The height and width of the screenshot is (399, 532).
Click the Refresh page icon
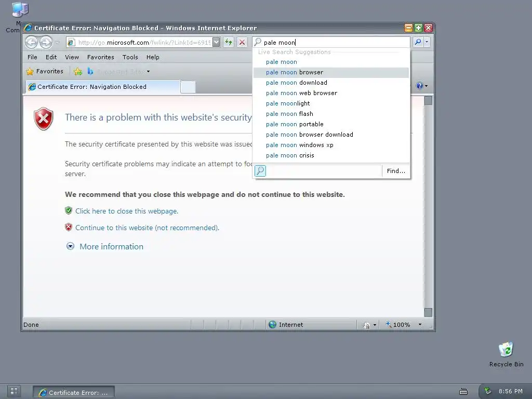point(229,42)
